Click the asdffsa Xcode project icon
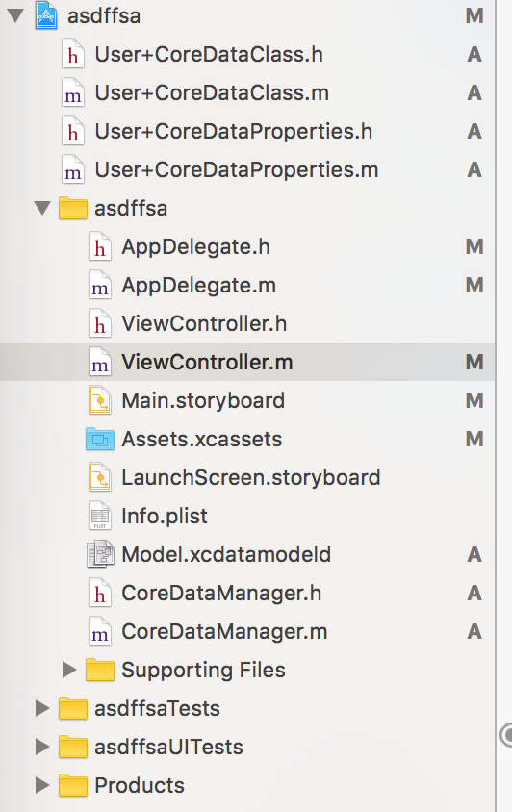The image size is (512, 812). coord(46,15)
